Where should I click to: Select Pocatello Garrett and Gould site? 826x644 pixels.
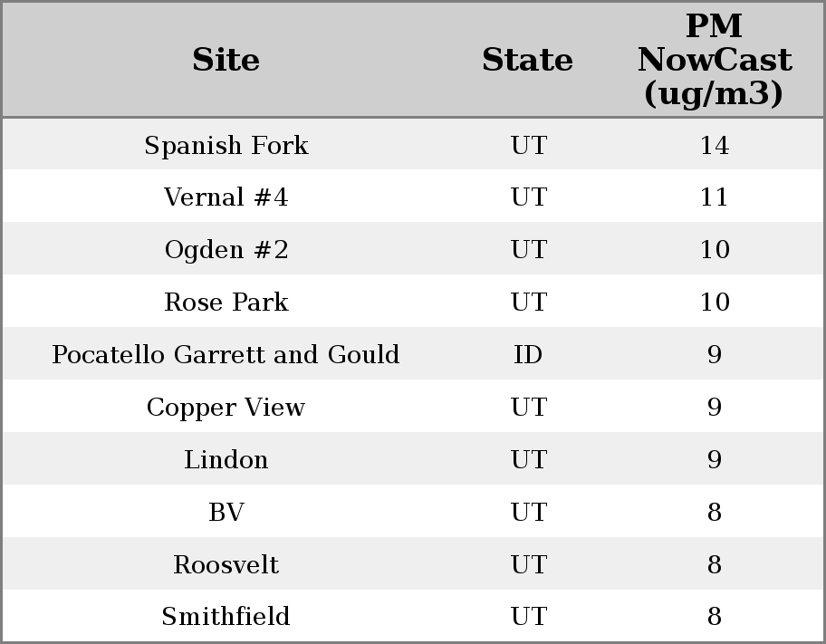tap(226, 355)
